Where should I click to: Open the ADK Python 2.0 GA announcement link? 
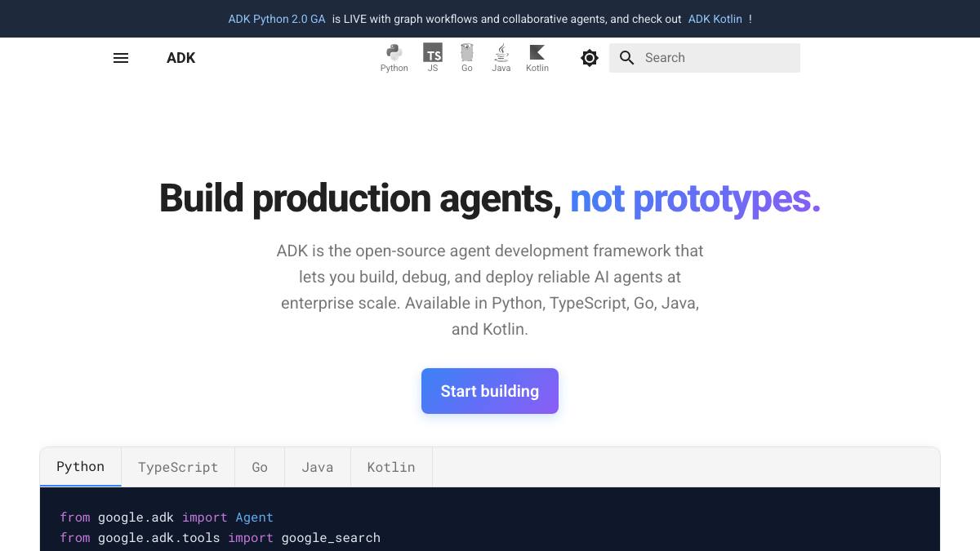pyautogui.click(x=277, y=19)
